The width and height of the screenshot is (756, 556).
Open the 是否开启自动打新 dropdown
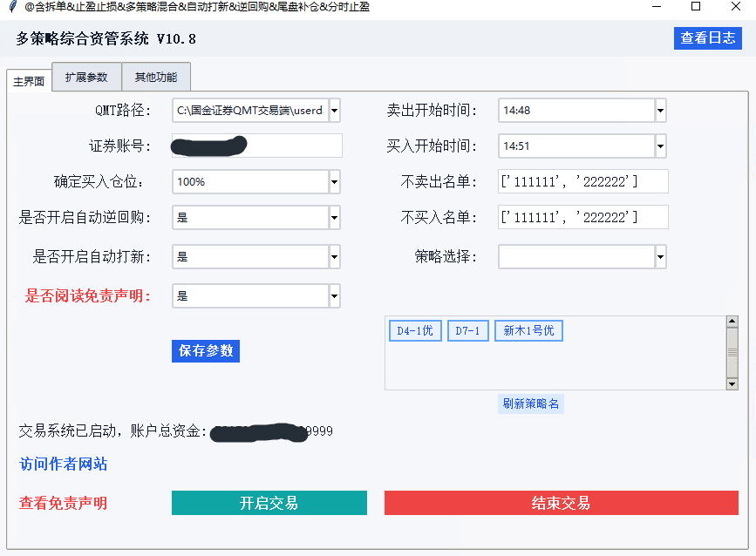coord(256,257)
